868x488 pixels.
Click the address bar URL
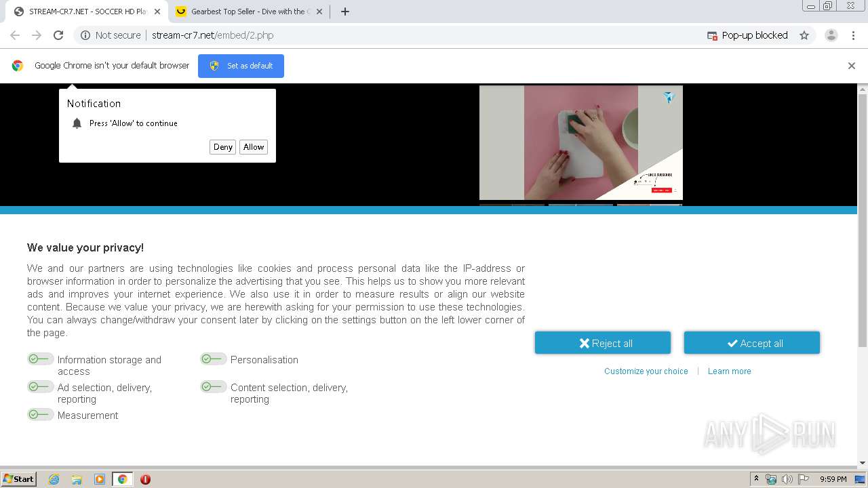(x=213, y=35)
